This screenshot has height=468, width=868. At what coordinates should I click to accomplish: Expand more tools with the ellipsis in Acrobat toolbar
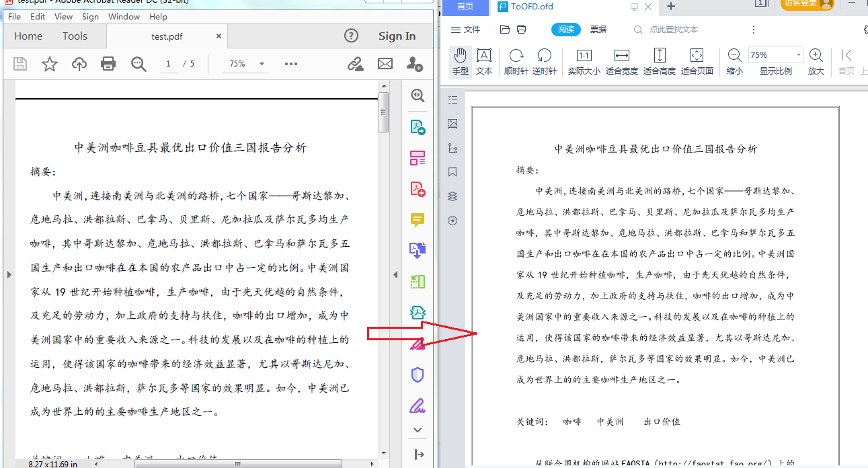[x=290, y=63]
